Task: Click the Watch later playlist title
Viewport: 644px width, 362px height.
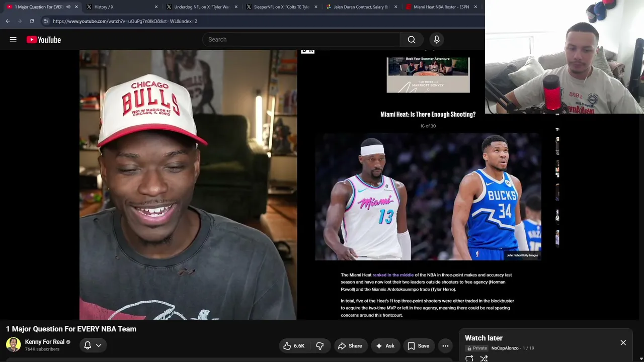Action: click(484, 338)
